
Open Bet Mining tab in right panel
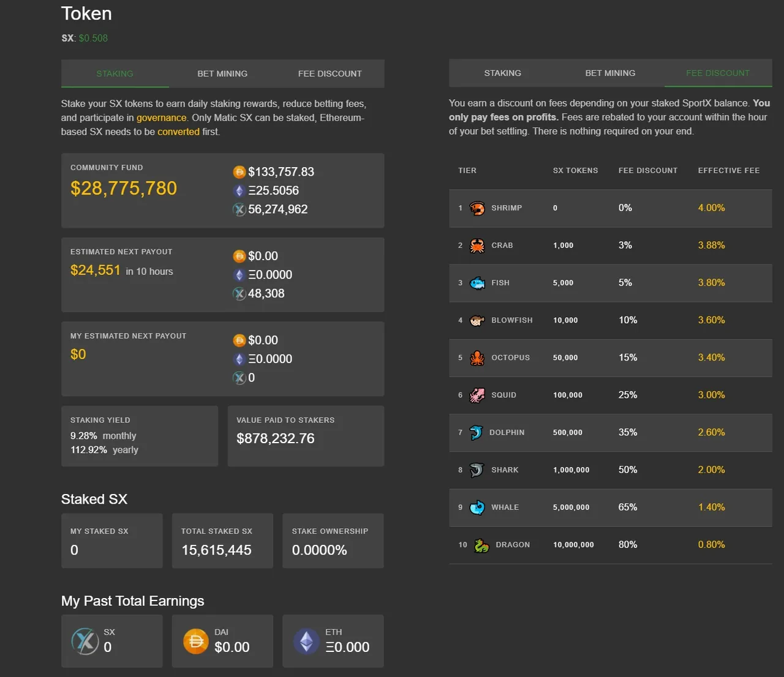[610, 73]
